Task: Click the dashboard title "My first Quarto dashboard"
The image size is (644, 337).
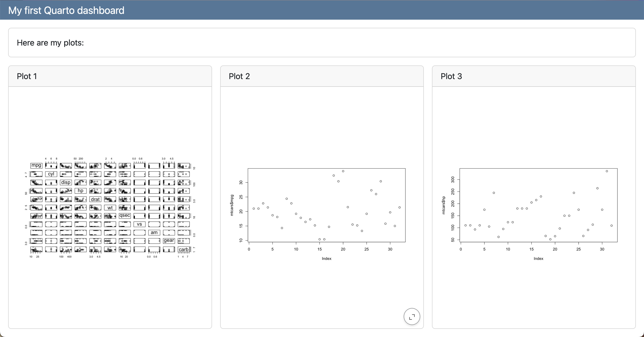Action: tap(66, 10)
